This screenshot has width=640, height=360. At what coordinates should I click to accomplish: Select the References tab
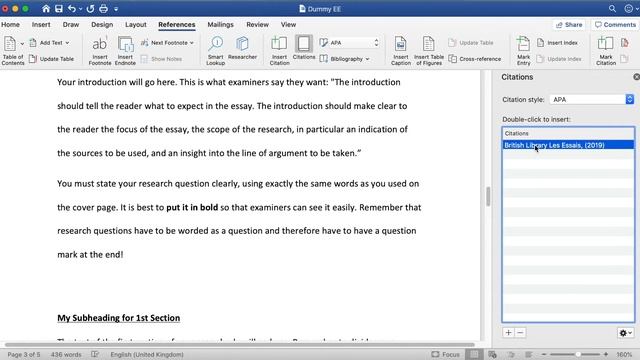pyautogui.click(x=177, y=24)
